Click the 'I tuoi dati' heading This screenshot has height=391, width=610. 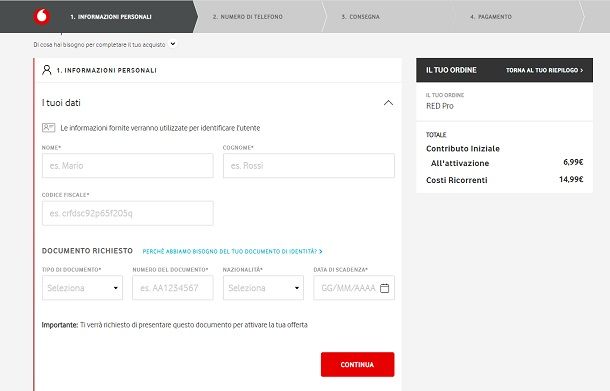point(61,103)
